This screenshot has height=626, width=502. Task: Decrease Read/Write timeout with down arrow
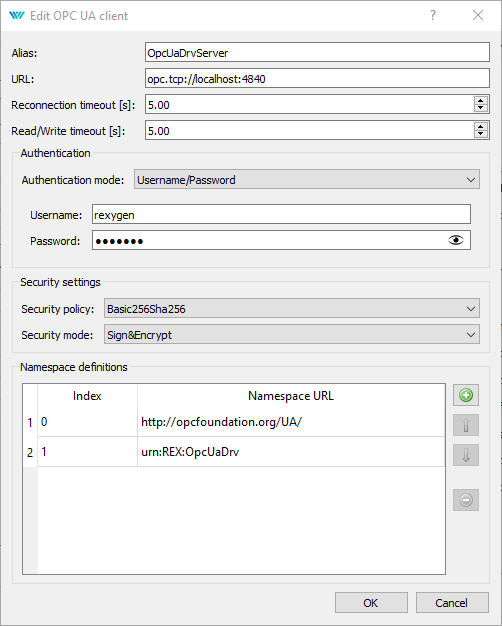(481, 134)
